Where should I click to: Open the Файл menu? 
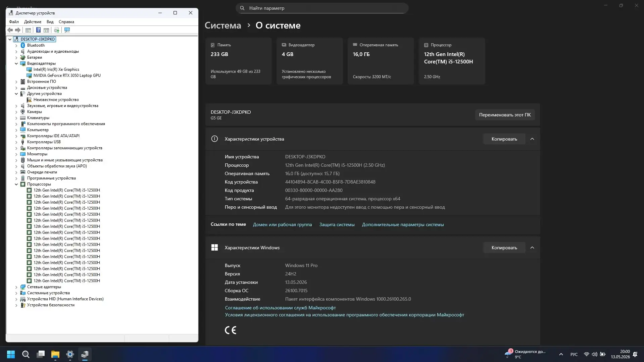(14, 22)
